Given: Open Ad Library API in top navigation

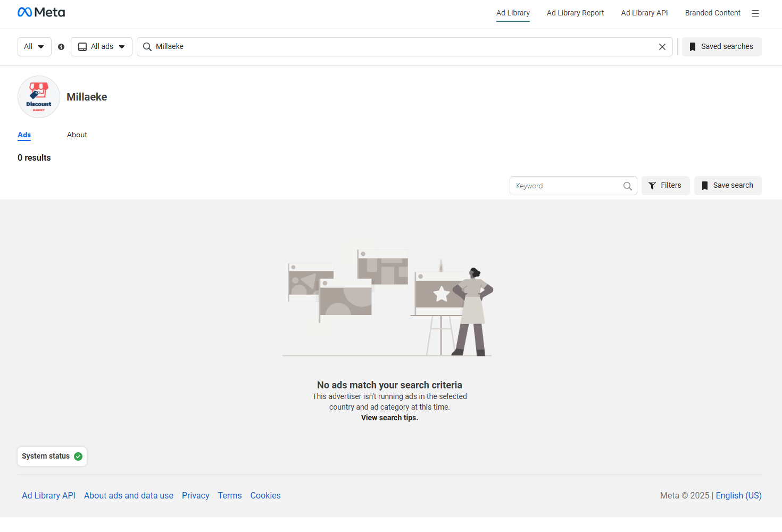Looking at the screenshot, I should pyautogui.click(x=644, y=13).
